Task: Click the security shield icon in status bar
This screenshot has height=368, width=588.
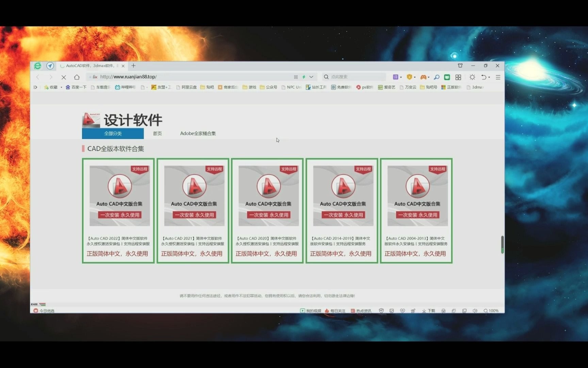Action: click(381, 311)
